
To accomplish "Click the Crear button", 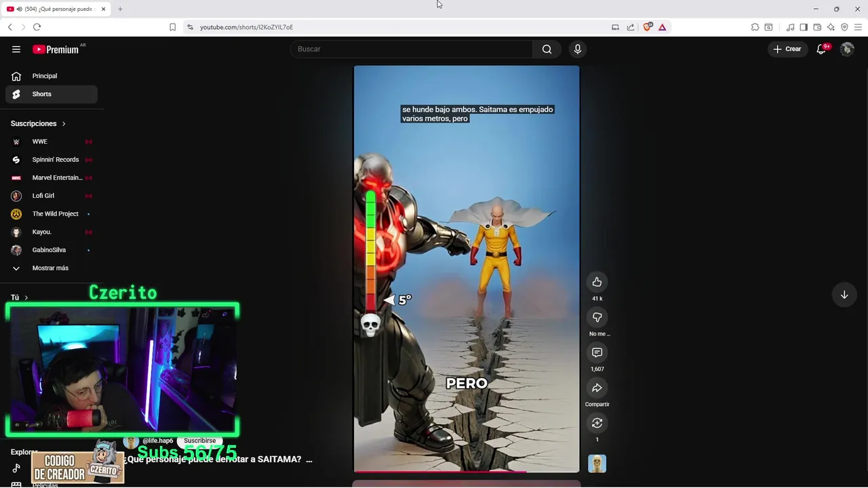I will coord(787,49).
